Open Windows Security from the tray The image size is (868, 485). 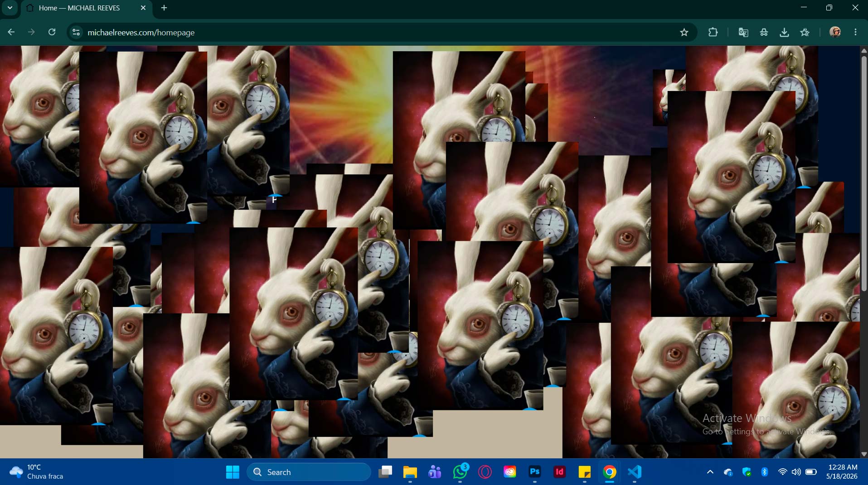(x=747, y=472)
